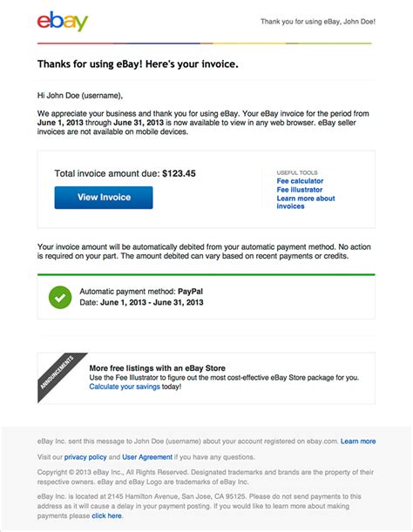Click the PayPal payment method text
The width and height of the screenshot is (413, 532).
[x=190, y=292]
